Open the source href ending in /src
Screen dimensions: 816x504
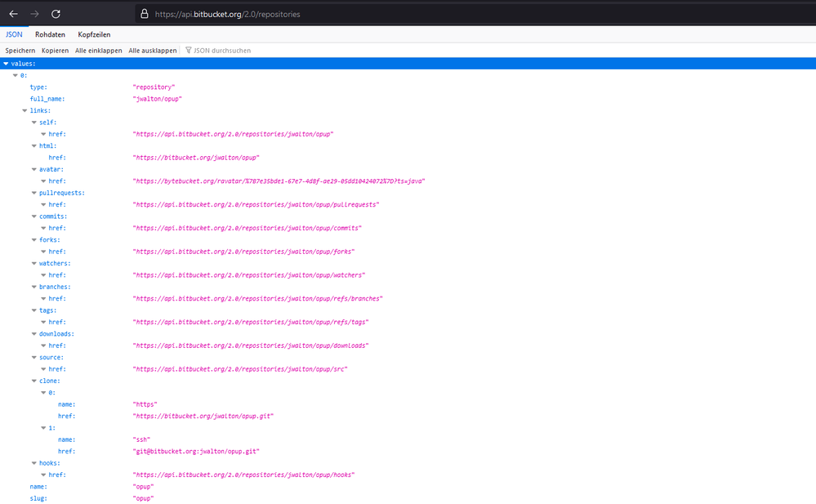pos(240,369)
